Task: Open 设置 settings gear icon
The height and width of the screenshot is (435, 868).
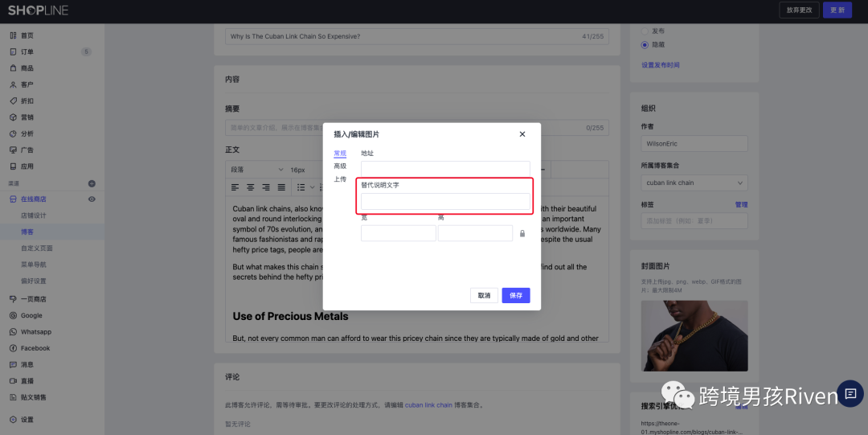Action: (x=13, y=420)
